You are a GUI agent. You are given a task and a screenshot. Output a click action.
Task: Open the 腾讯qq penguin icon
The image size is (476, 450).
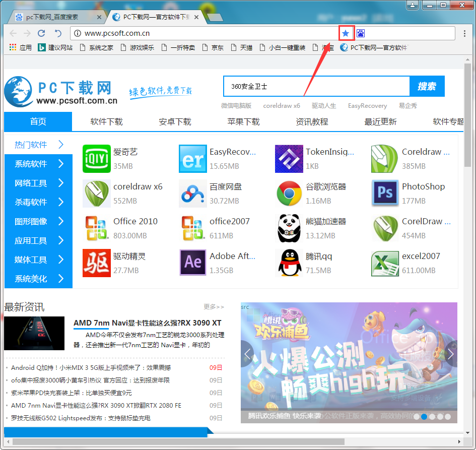pyautogui.click(x=289, y=263)
